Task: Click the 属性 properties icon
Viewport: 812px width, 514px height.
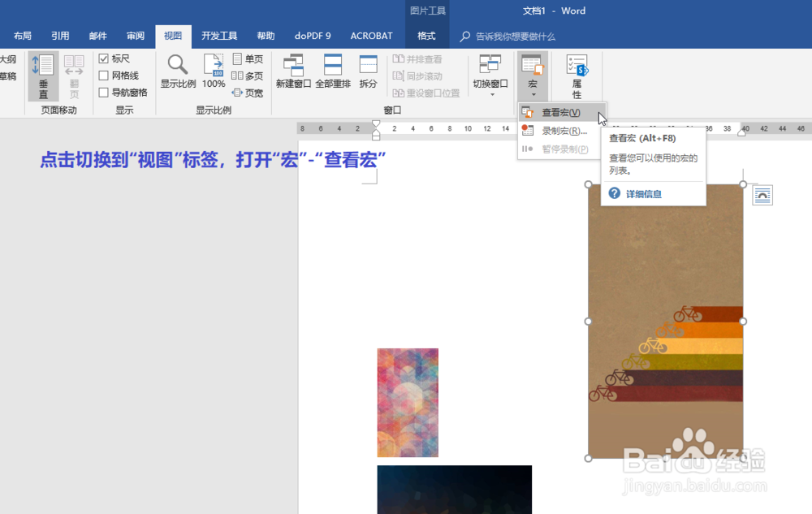Action: click(x=577, y=73)
